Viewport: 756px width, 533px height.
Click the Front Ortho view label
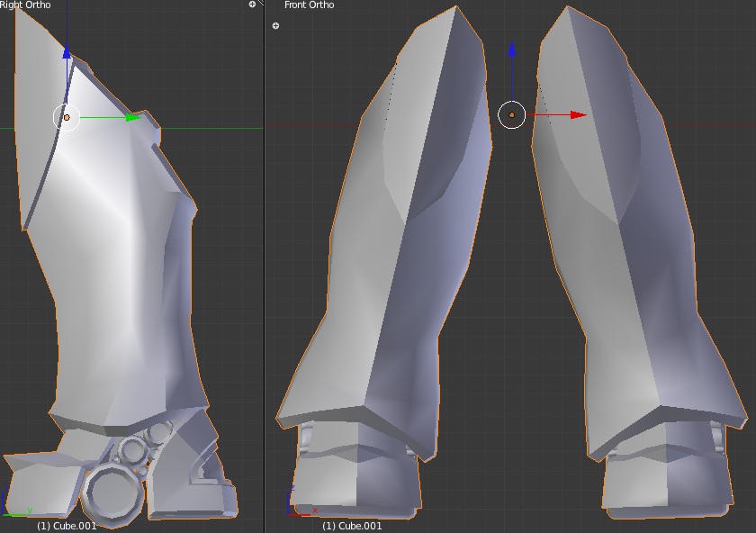pyautogui.click(x=309, y=5)
